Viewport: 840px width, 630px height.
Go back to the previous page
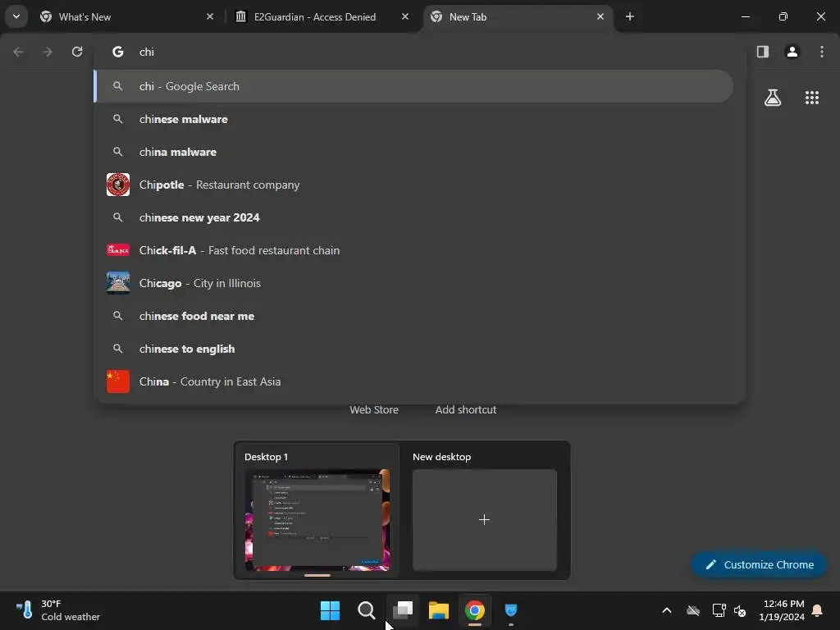click(x=18, y=52)
